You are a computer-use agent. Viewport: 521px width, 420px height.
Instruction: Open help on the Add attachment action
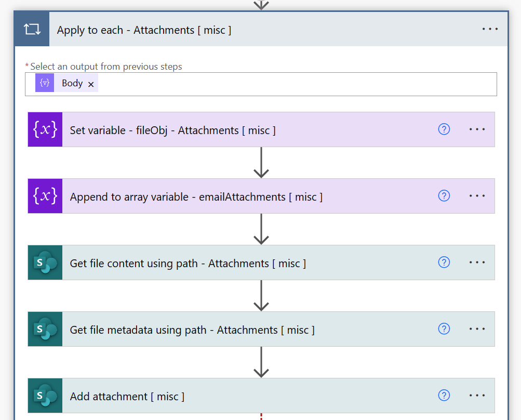point(444,396)
